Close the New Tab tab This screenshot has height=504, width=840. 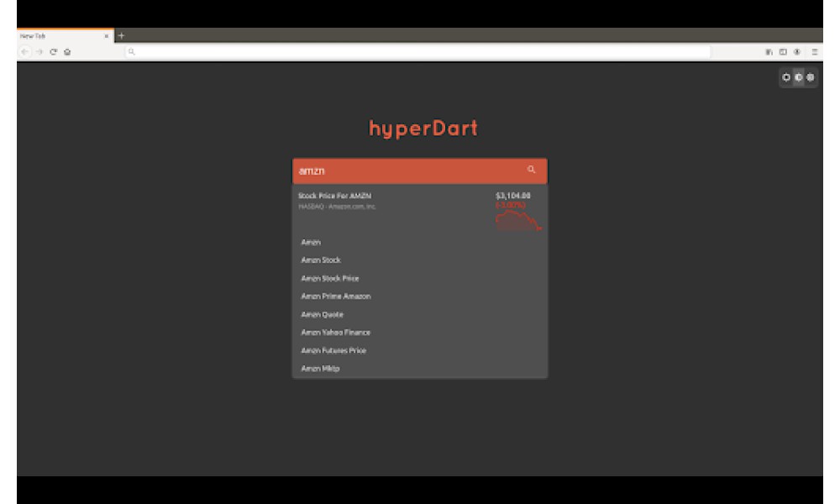(106, 36)
